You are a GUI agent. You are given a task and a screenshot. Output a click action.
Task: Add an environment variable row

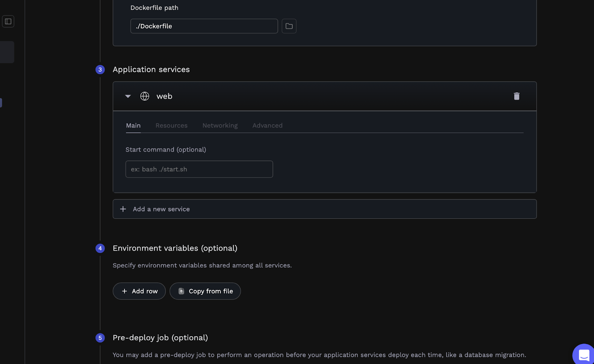[x=139, y=291]
